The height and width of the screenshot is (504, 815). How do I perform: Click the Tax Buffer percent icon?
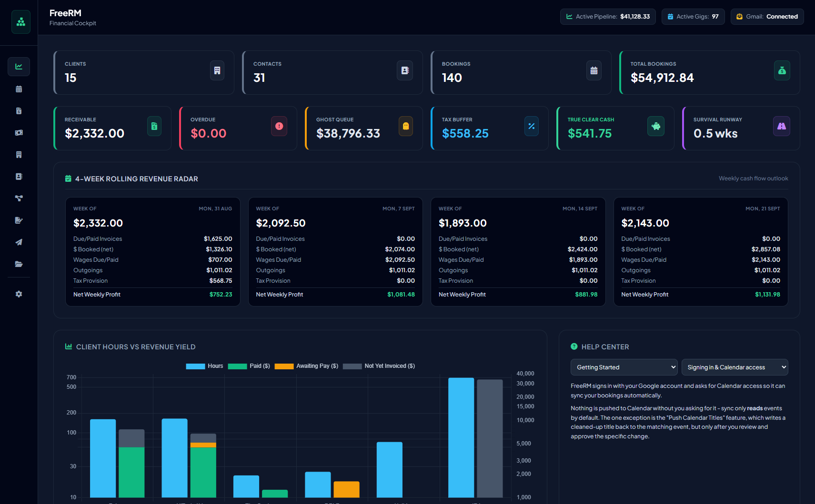click(532, 126)
